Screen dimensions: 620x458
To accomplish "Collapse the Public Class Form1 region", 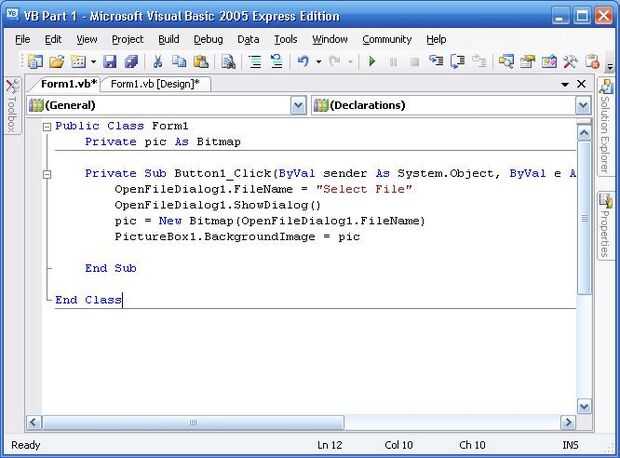I will point(47,127).
